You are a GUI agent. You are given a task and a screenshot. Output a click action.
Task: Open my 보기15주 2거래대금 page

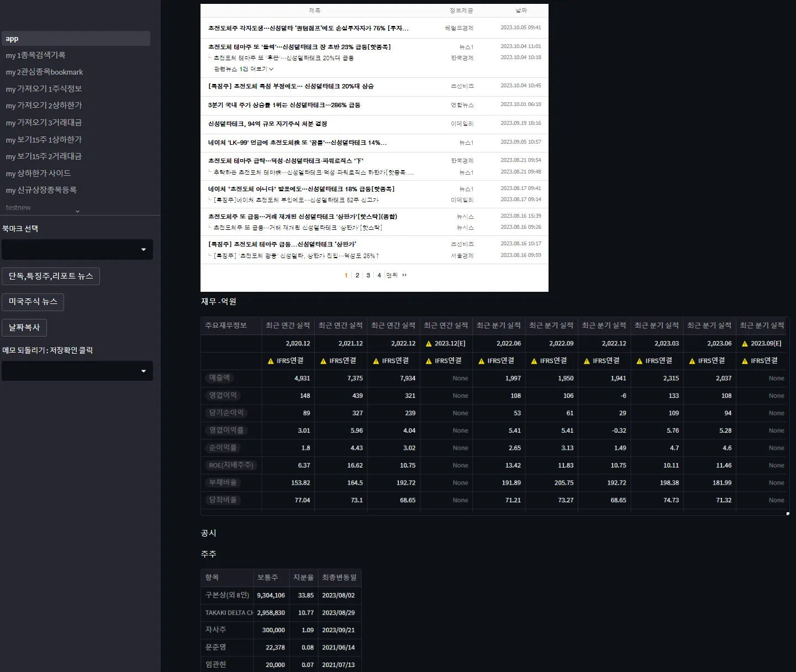(x=44, y=156)
